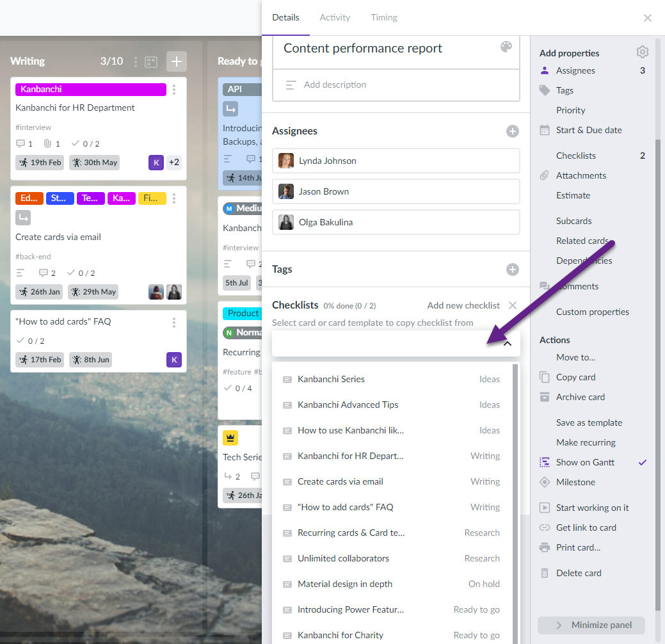This screenshot has height=644, width=665.
Task: Add Estimate property to the card
Action: (573, 195)
